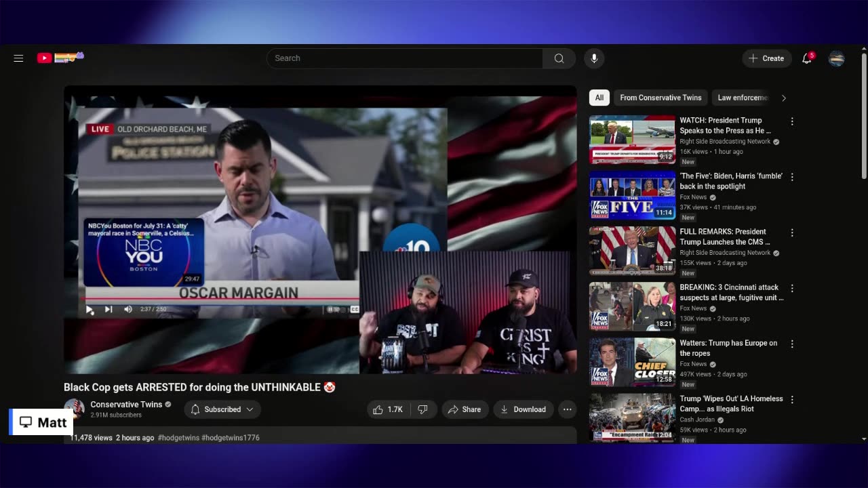The width and height of the screenshot is (868, 488).
Task: Open BREAKING: 3 Cincinnati attack title
Action: (x=732, y=292)
